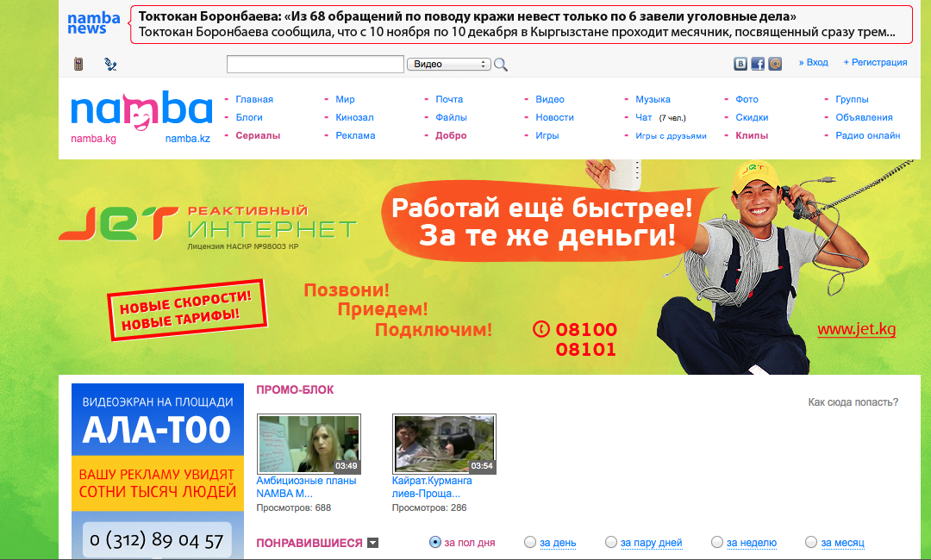
Task: Click the magnifying glass search icon
Action: click(501, 65)
